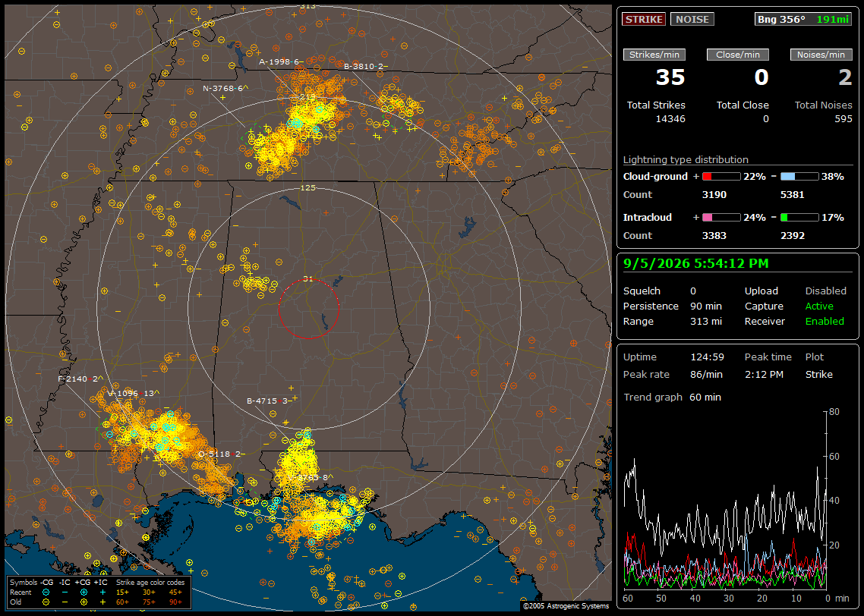
Task: Click the old +CG yellow symbol in legend
Action: pyautogui.click(x=84, y=602)
